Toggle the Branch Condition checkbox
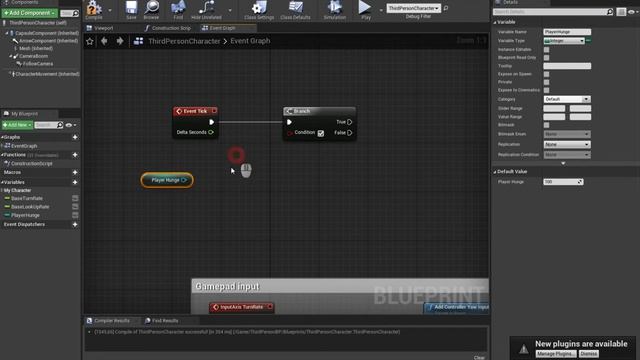Image resolution: width=640 pixels, height=360 pixels. (321, 133)
